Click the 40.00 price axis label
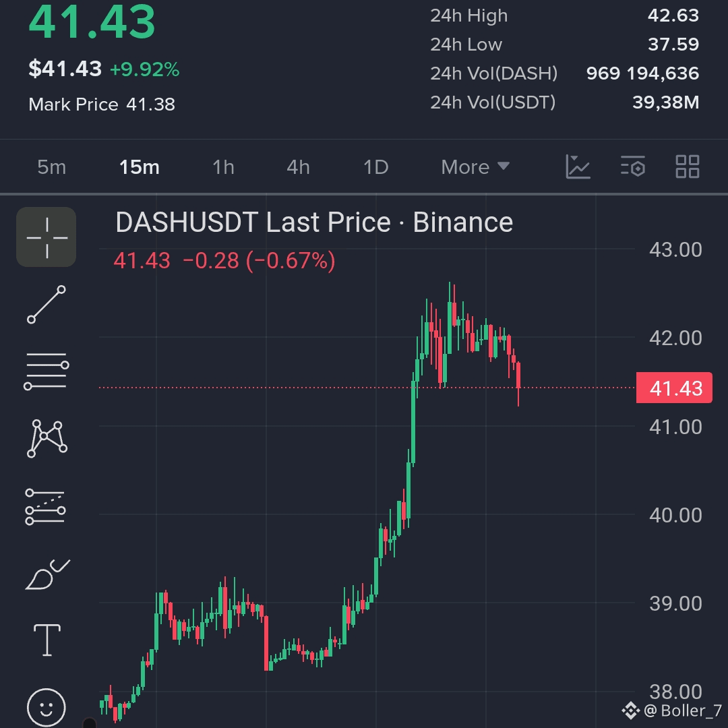Viewport: 728px width, 728px height. (675, 515)
